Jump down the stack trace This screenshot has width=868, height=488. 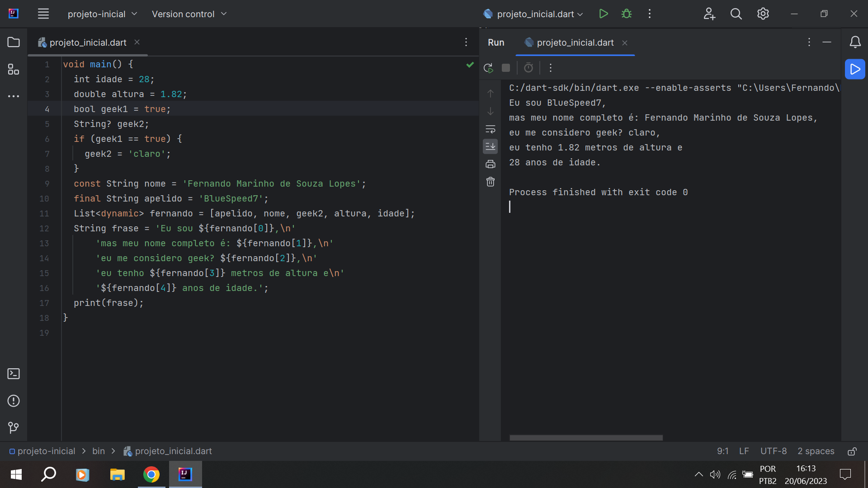click(491, 111)
